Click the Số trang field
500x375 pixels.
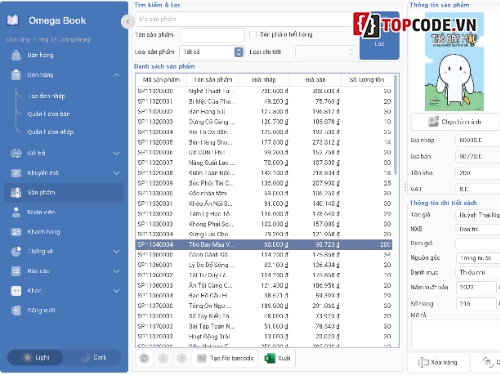[x=475, y=304]
